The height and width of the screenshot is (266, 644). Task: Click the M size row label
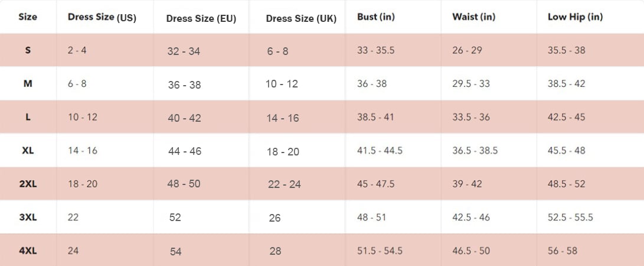28,84
